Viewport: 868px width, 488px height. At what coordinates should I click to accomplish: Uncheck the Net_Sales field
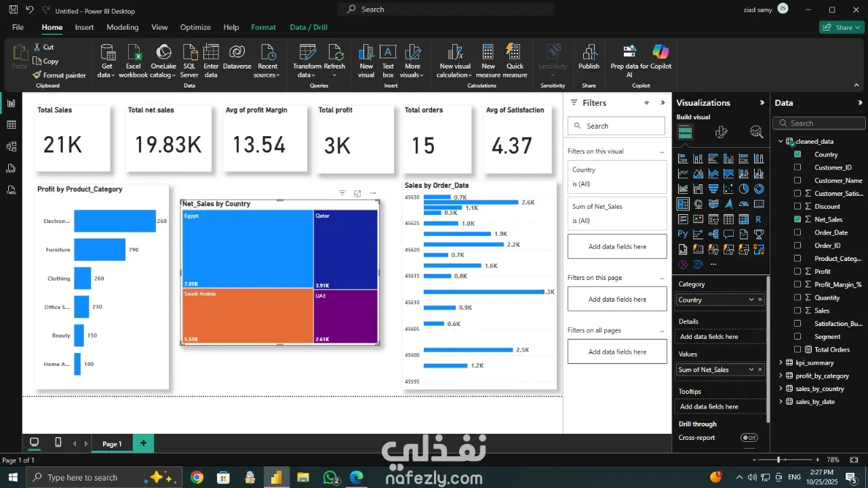(797, 220)
